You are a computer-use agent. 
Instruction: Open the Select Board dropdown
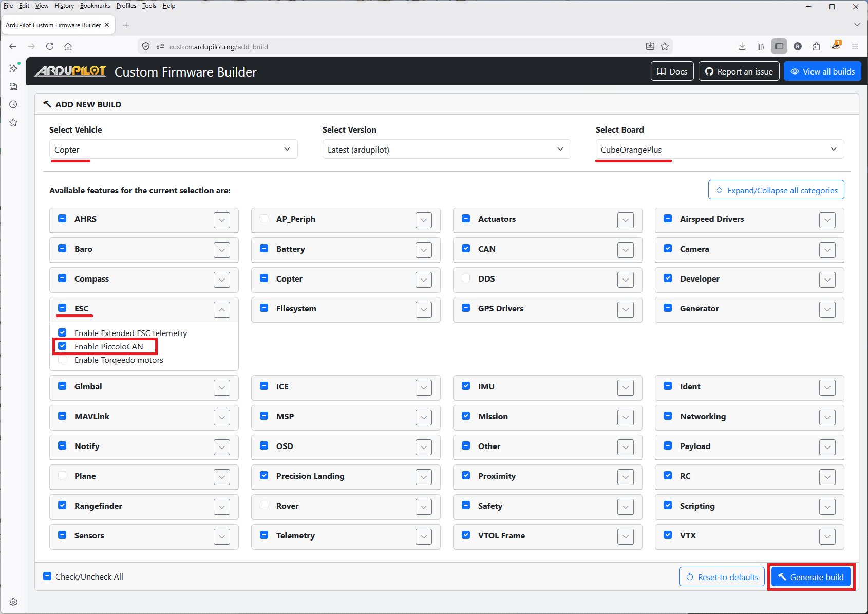719,150
